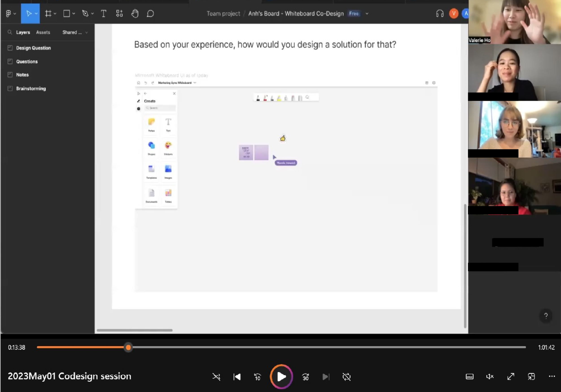Toggle shuffle playback

point(216,377)
